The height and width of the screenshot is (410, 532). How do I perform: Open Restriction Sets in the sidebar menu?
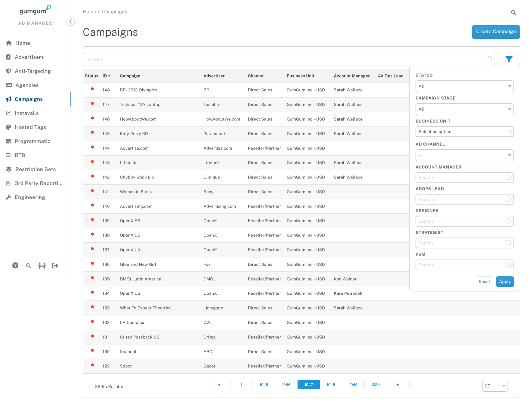pyautogui.click(x=36, y=169)
